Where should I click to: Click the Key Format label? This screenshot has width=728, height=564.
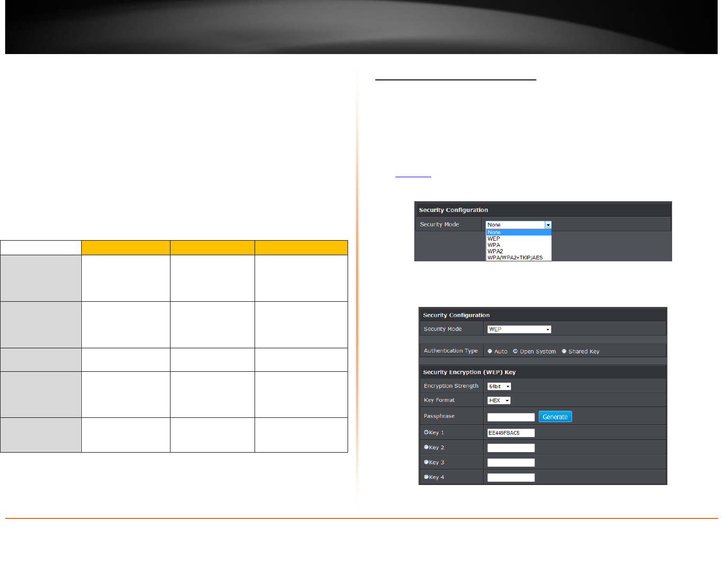(439, 400)
